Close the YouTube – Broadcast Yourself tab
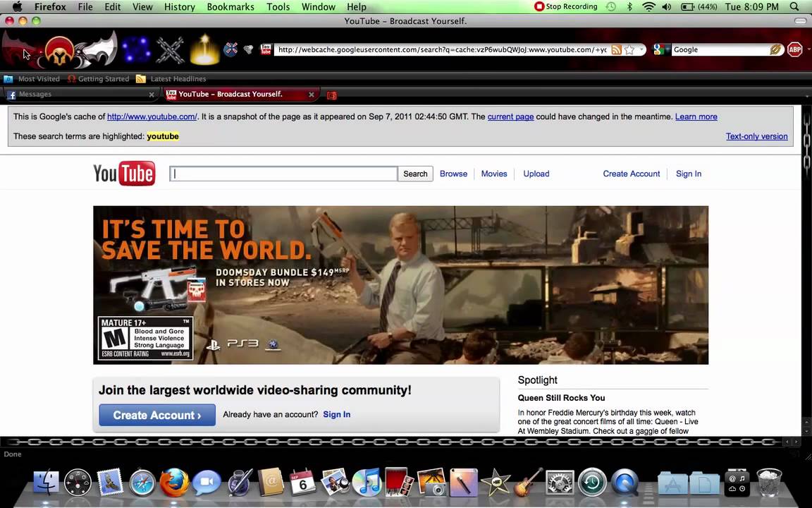812x508 pixels. coord(312,95)
